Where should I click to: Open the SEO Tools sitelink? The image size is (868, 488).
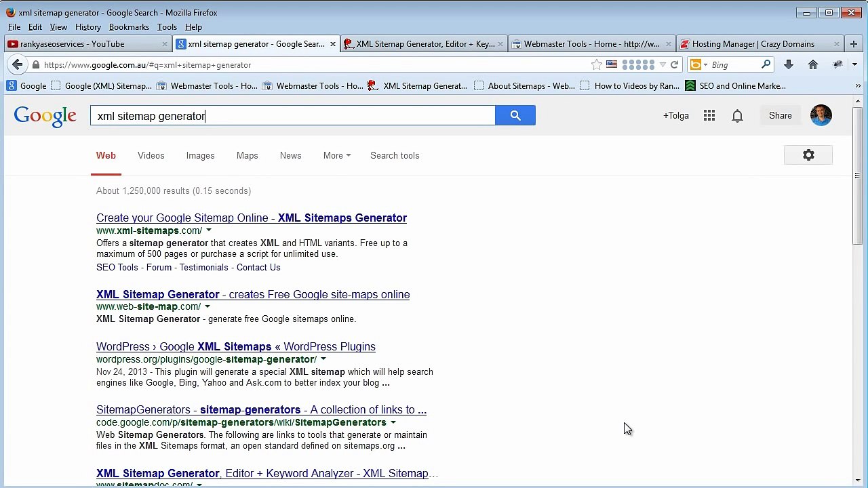(x=117, y=268)
